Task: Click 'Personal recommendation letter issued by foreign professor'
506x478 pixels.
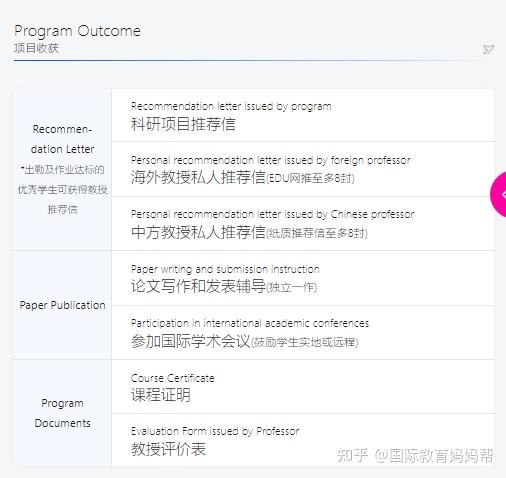Action: 271,160
